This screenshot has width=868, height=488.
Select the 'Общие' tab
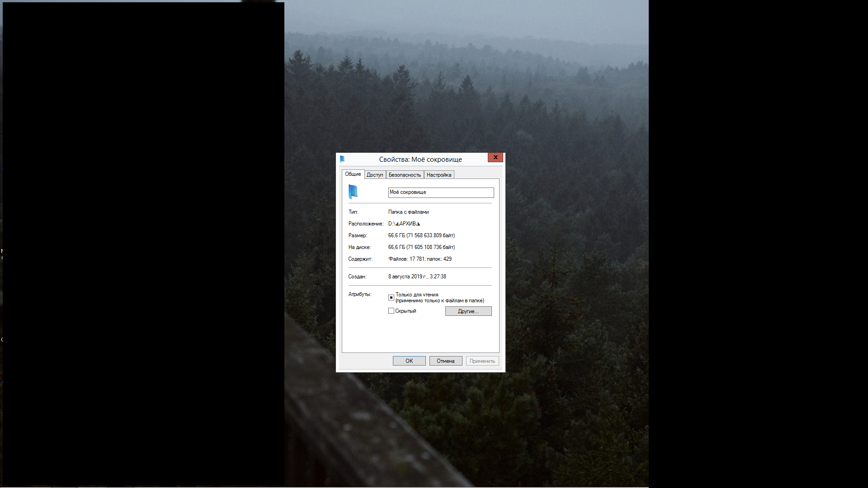353,174
